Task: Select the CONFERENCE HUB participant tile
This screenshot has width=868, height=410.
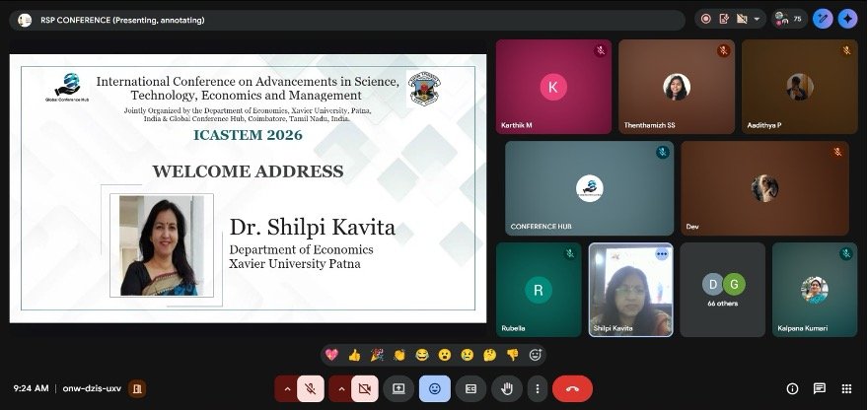Action: [x=589, y=188]
